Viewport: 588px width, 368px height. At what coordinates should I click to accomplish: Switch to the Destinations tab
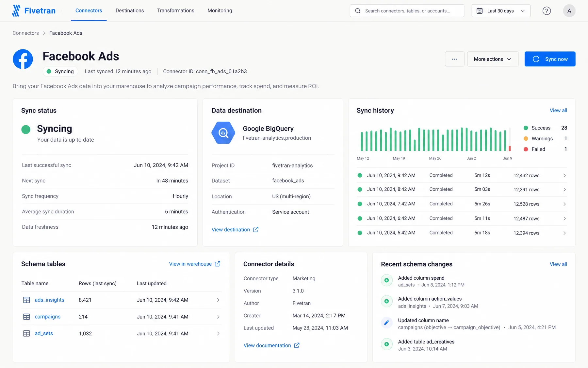pos(130,10)
